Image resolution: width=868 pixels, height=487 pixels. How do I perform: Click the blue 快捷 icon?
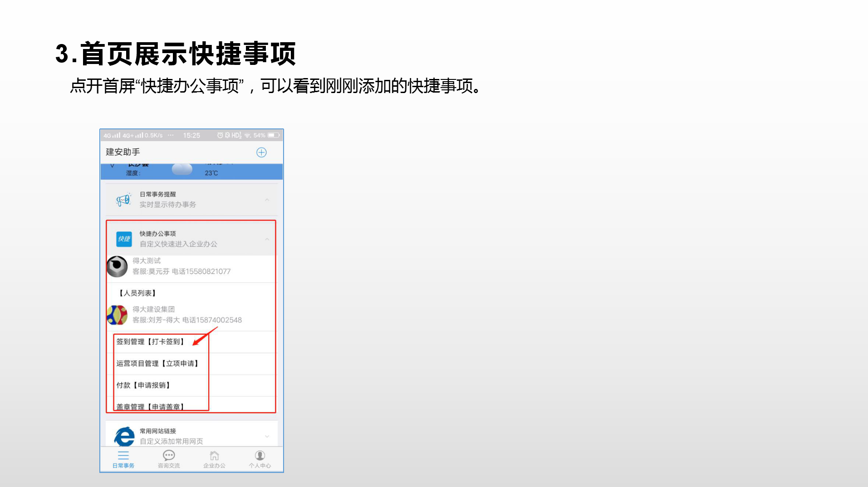tap(124, 239)
